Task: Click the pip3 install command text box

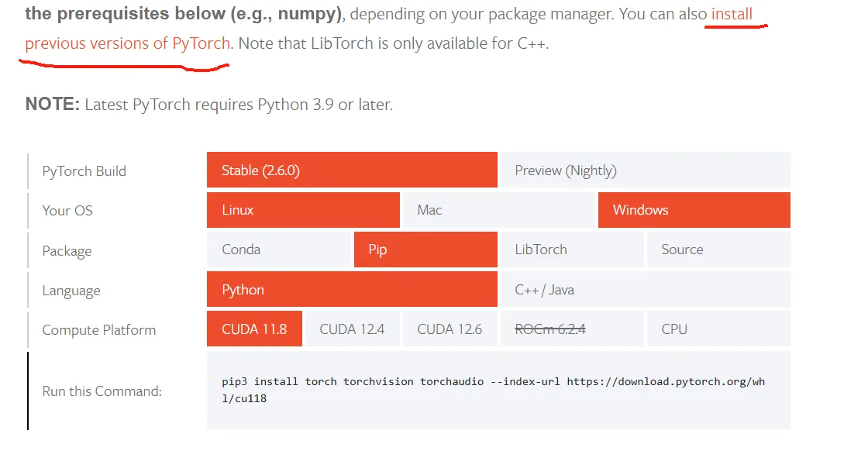Action: pos(498,390)
